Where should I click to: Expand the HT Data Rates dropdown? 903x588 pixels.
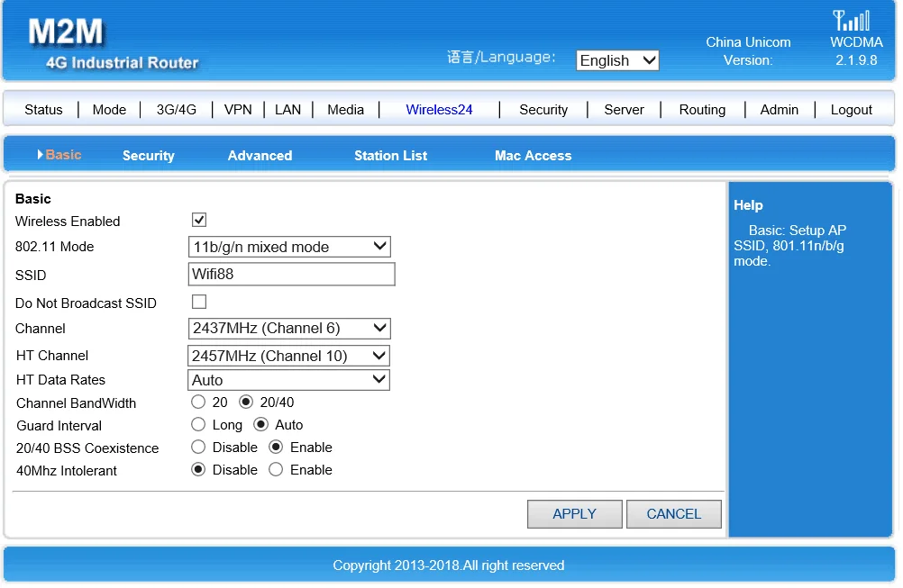tap(288, 380)
